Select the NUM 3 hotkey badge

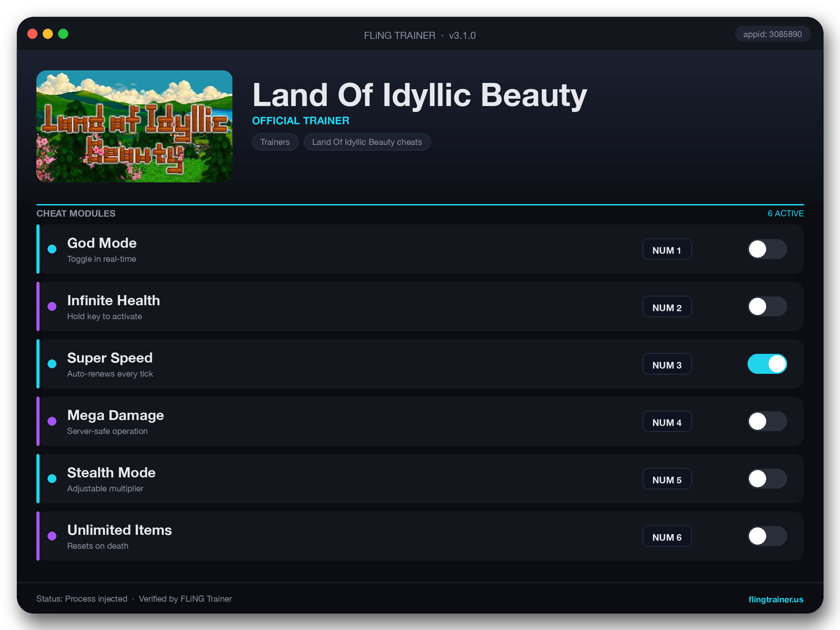point(667,364)
